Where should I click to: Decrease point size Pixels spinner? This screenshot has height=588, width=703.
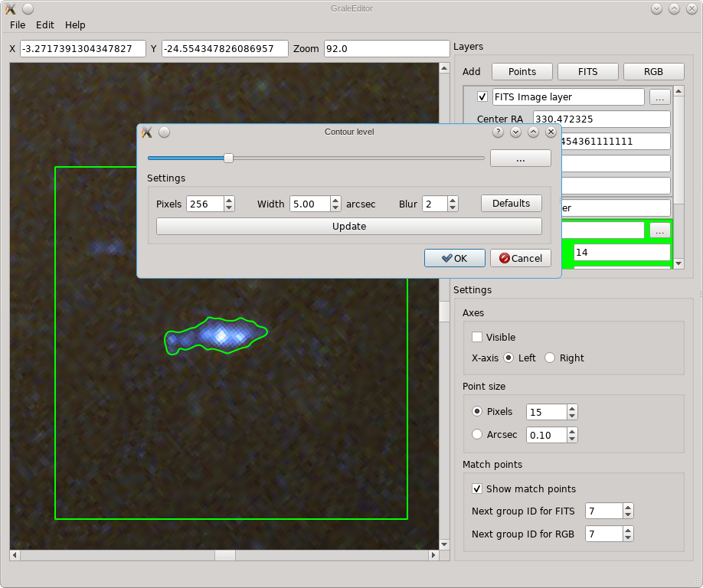572,416
